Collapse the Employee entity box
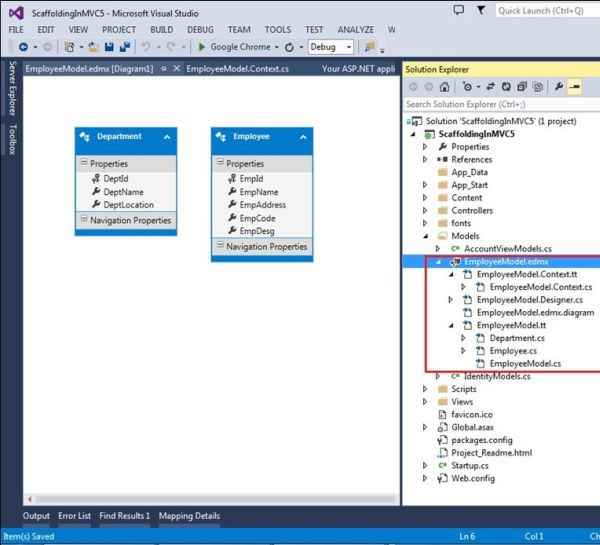 pos(303,137)
